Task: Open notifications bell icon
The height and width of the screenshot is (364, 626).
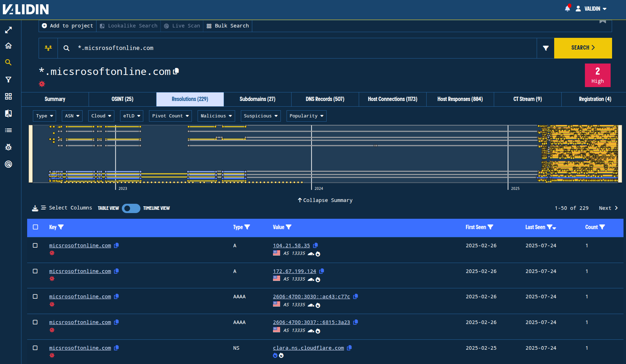Action: [567, 8]
